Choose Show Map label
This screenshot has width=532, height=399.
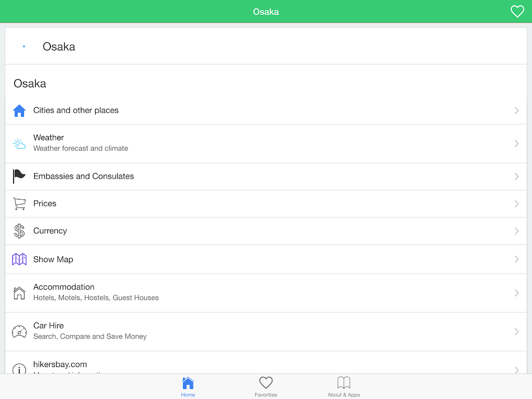click(x=53, y=259)
